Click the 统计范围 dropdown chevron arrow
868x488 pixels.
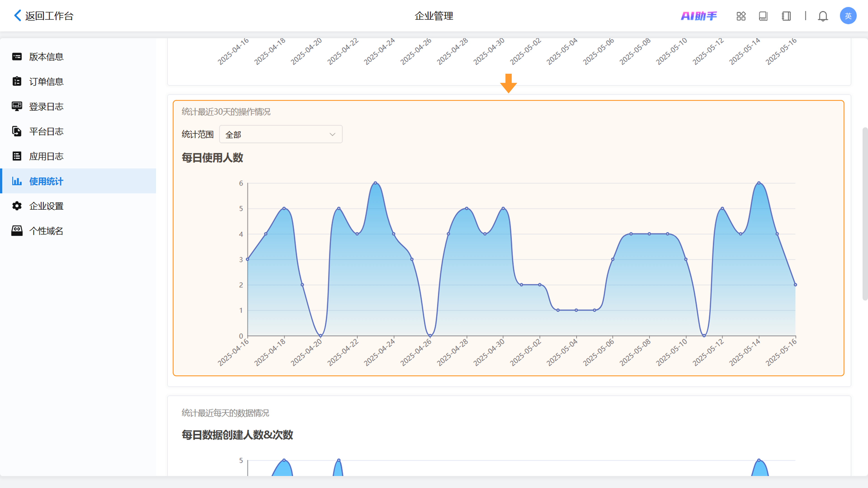point(332,135)
